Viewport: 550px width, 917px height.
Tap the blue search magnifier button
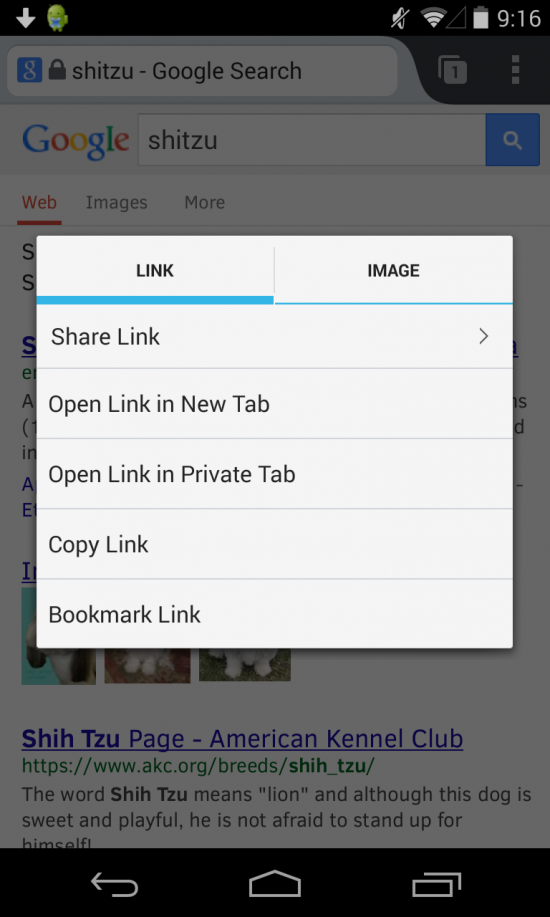coord(513,140)
